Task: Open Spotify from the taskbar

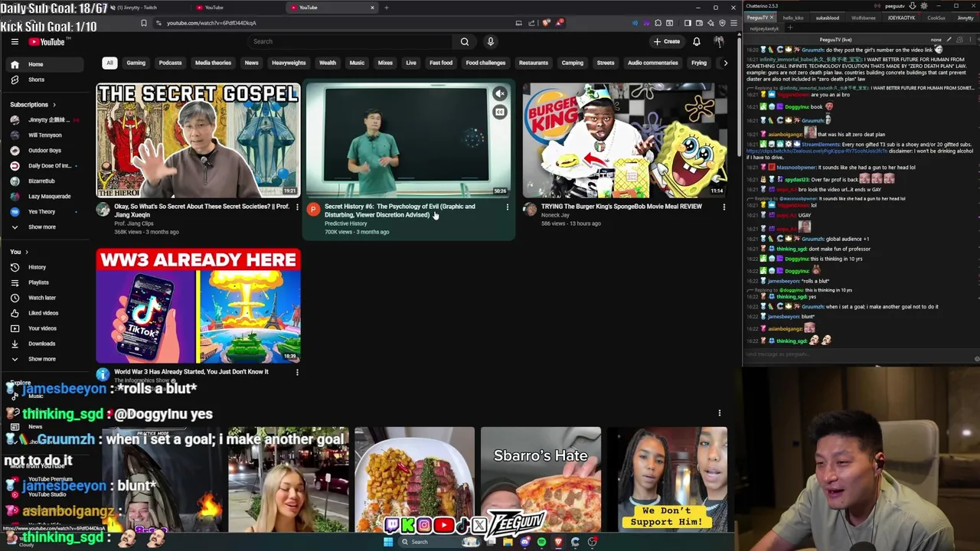Action: coord(541,542)
